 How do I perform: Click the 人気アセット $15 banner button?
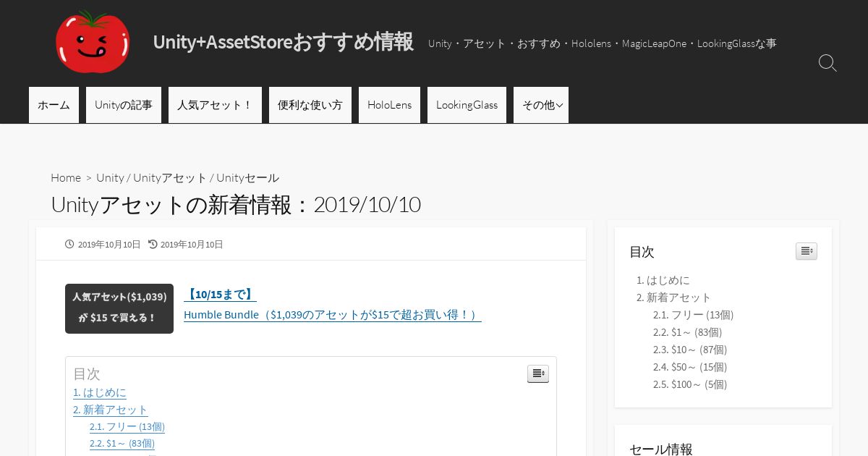click(119, 308)
